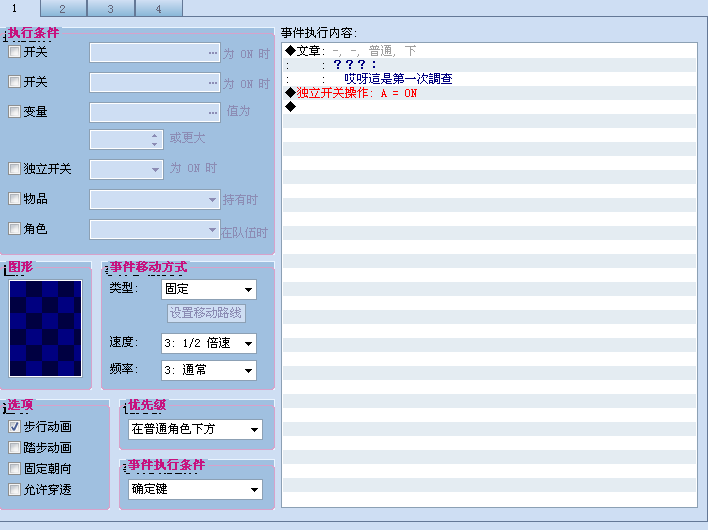Select the ？？？： message line
This screenshot has width=708, height=530.
click(x=489, y=65)
